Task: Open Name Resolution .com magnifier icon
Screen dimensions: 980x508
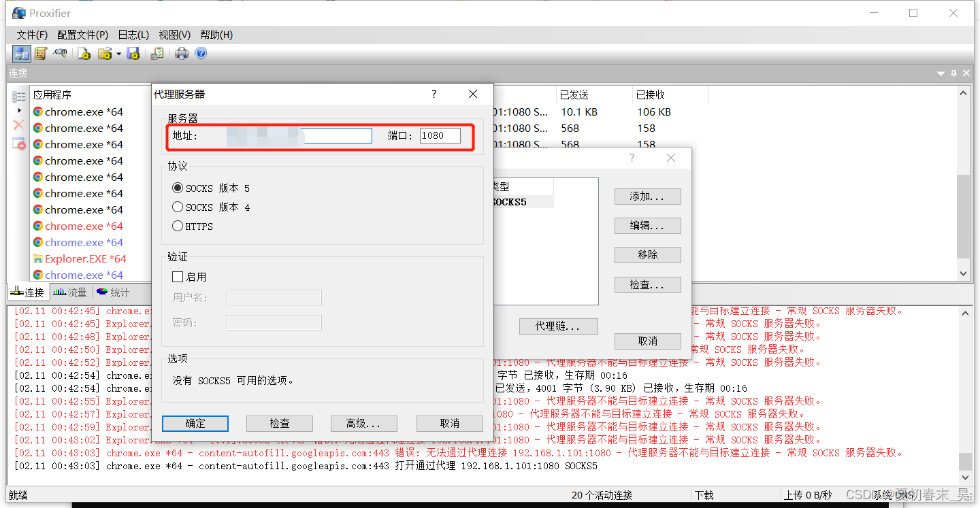Action: coord(61,53)
